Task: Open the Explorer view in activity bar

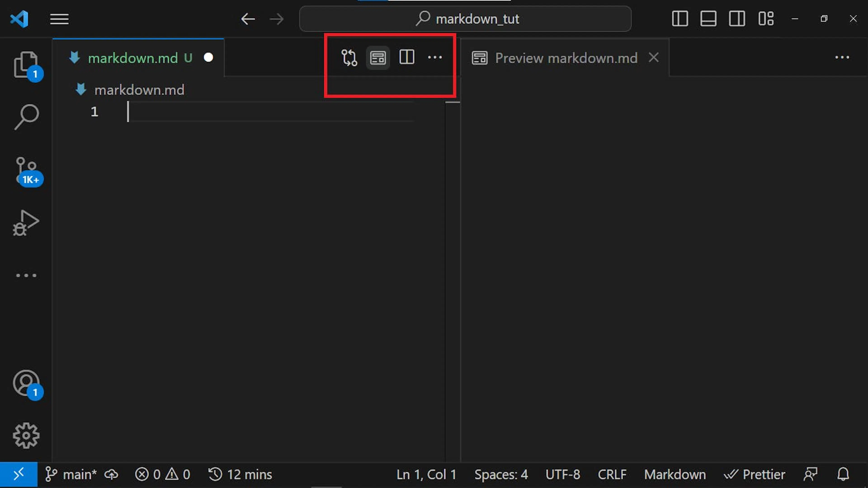Action: tap(26, 65)
